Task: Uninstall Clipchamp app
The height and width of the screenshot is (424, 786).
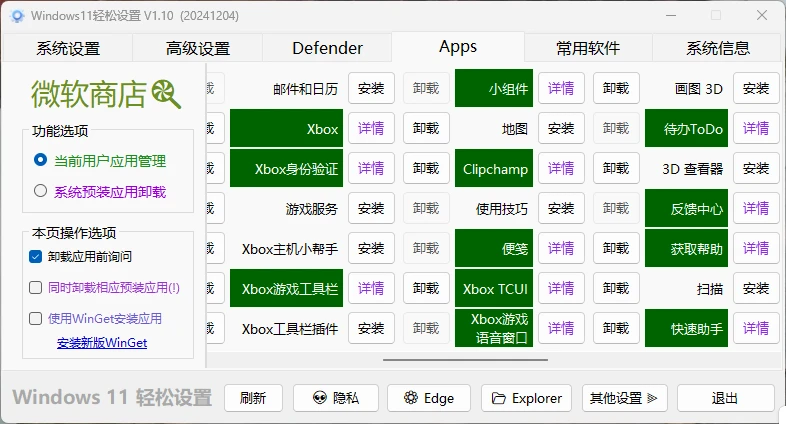Action: [616, 168]
